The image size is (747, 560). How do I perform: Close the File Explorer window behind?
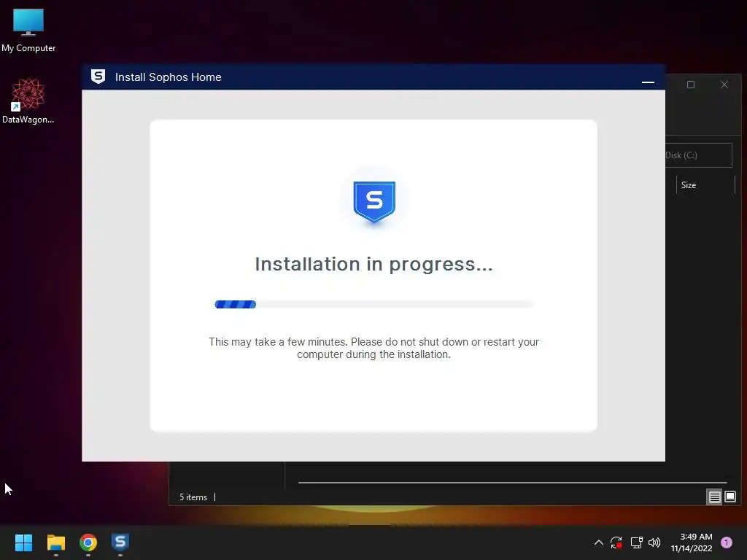[724, 85]
